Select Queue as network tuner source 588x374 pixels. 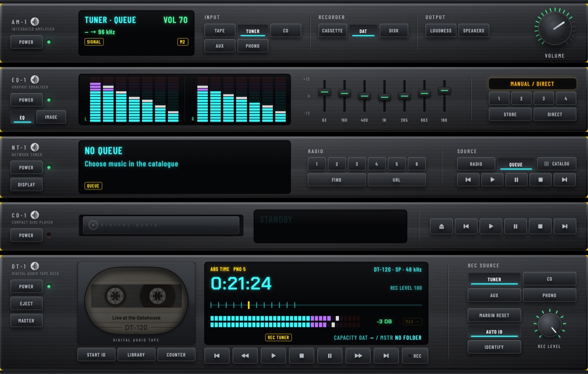(516, 164)
